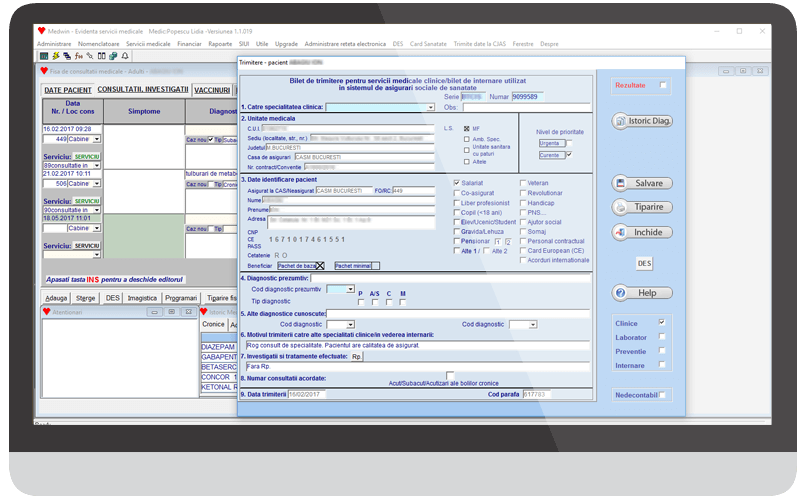Click the stacked windows toolbar icon

pos(67,55)
